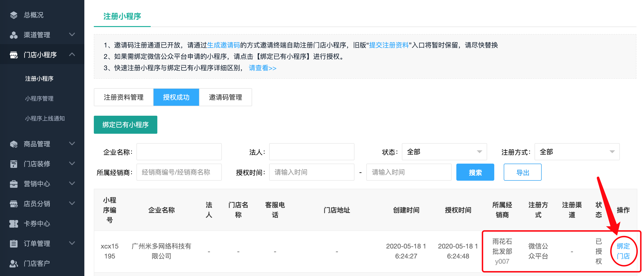The image size is (644, 276).
Task: Click the 门店装修 decoration icon
Action: tap(14, 164)
